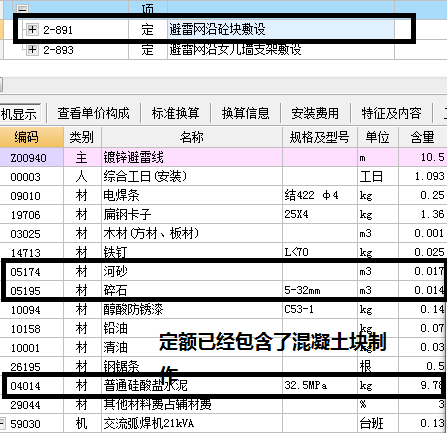This screenshot has width=447, height=433.
Task: Click the 10.5 quantity for 镀锌避雷线
Action: coord(423,157)
